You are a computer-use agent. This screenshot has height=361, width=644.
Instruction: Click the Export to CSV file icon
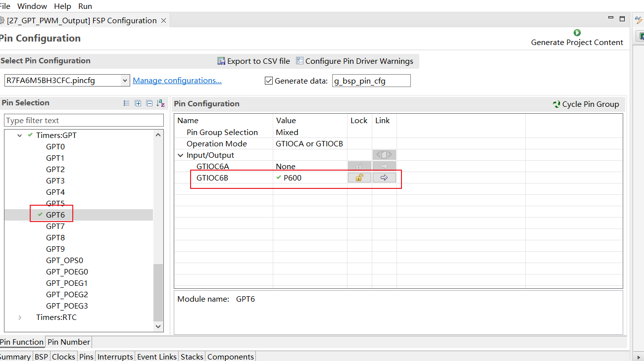pos(221,61)
